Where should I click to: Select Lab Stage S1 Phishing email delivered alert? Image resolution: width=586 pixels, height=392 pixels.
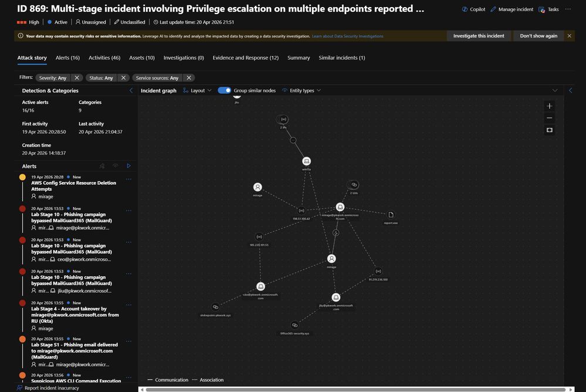point(74,352)
